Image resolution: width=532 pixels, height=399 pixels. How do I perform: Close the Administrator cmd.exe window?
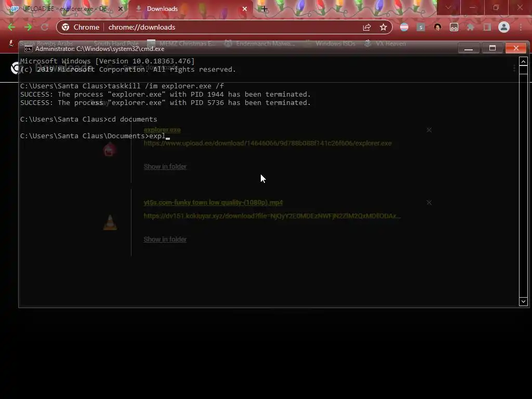516,48
